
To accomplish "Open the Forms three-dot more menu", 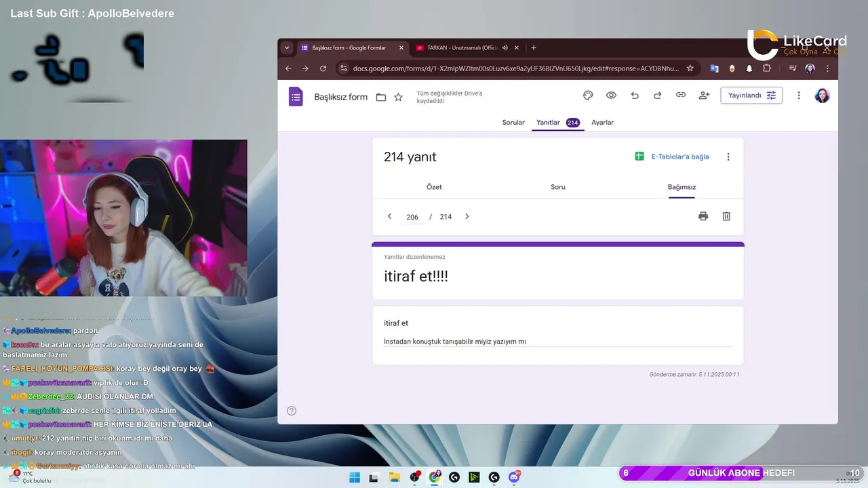I will click(799, 96).
